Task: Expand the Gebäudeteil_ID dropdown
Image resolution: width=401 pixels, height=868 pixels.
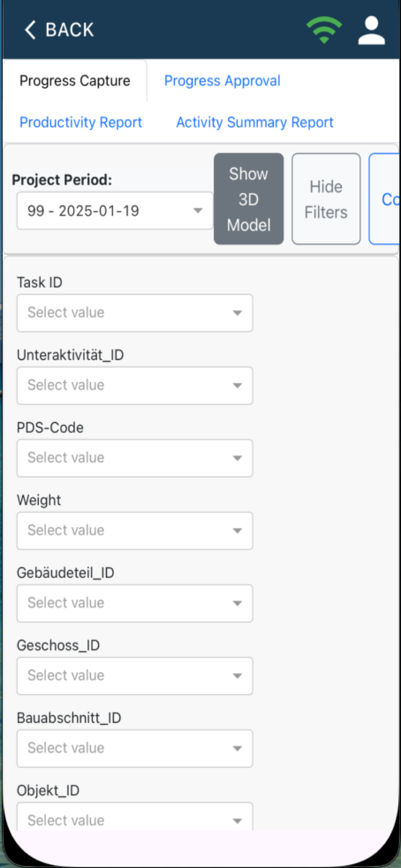Action: [135, 604]
